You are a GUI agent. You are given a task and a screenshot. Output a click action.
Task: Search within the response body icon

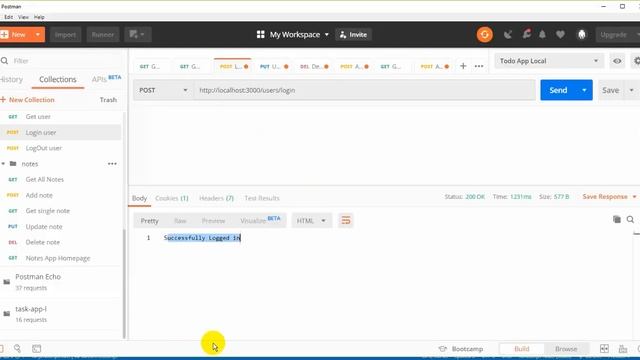(630, 219)
